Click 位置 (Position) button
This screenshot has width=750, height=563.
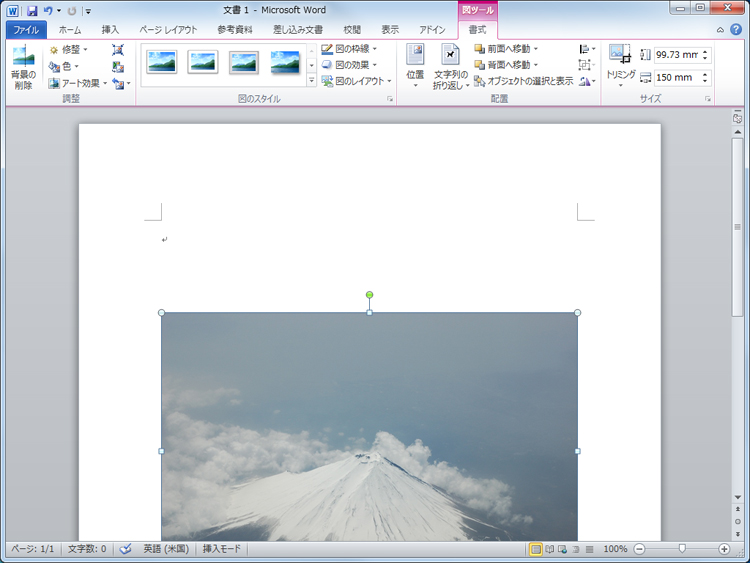click(x=415, y=66)
